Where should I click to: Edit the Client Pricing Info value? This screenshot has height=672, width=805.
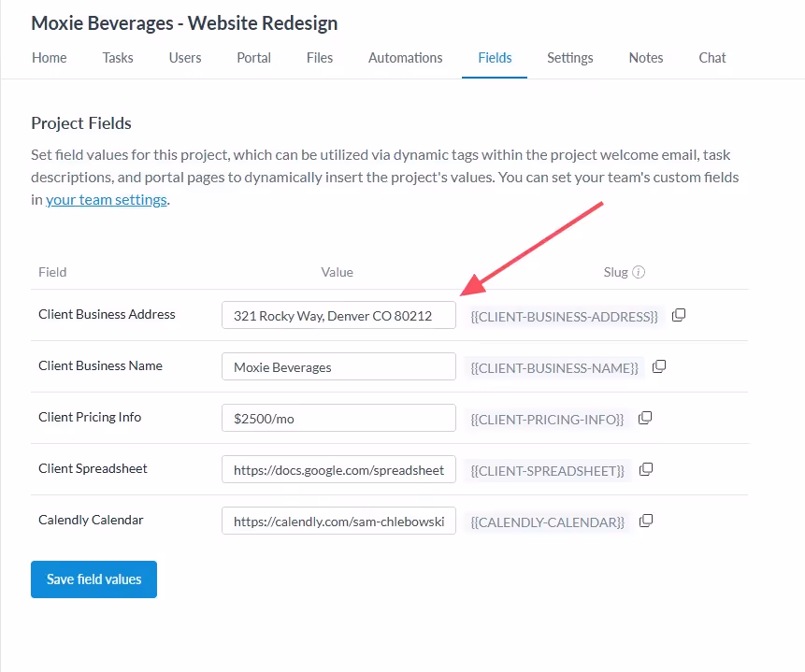coord(338,418)
